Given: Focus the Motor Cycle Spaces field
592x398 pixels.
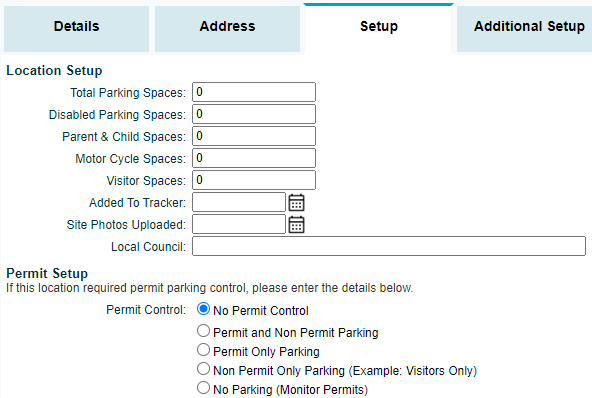Looking at the screenshot, I should 254,158.
